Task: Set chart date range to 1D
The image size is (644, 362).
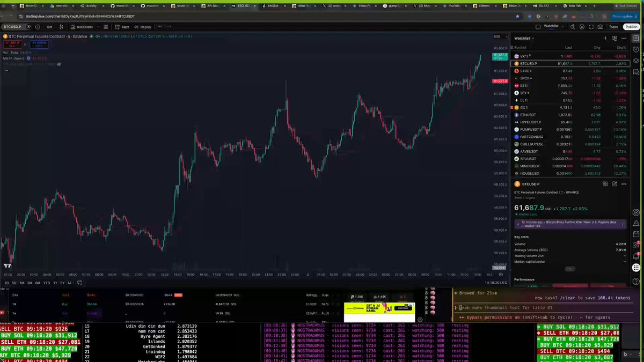Action: 7,283
